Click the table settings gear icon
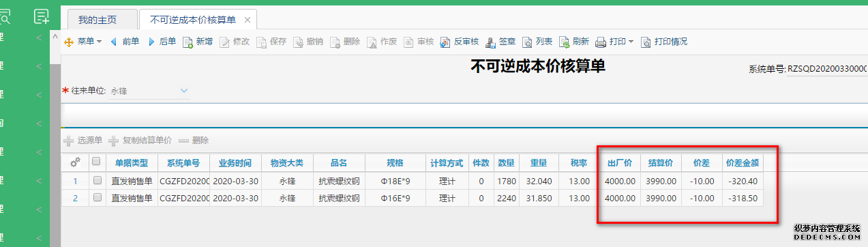The height and width of the screenshot is (247, 868). pos(76,162)
